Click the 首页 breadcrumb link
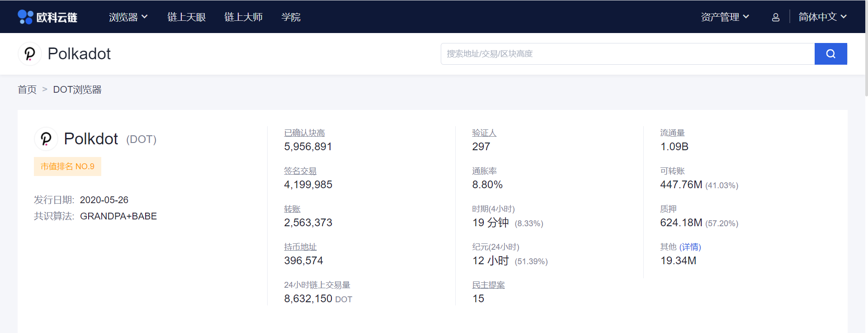 (x=27, y=90)
